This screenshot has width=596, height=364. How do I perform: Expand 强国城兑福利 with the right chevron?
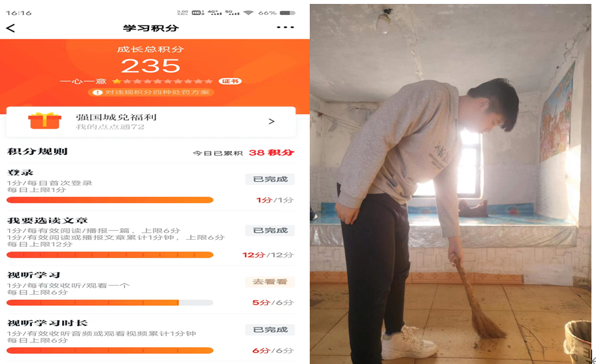pos(272,122)
